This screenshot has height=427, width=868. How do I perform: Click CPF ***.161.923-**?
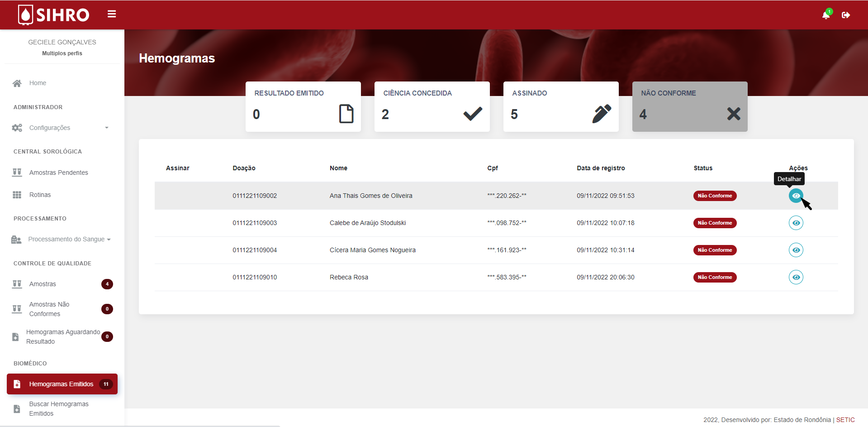[x=507, y=250]
